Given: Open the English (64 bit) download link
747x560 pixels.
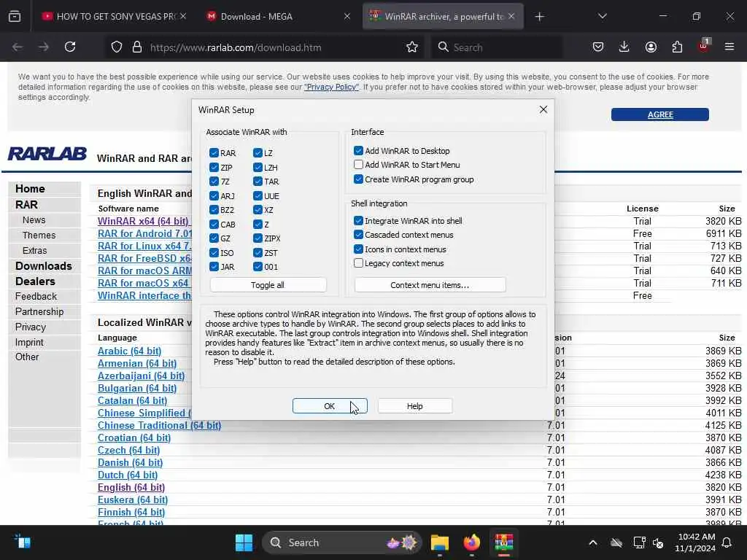Looking at the screenshot, I should pos(131,487).
